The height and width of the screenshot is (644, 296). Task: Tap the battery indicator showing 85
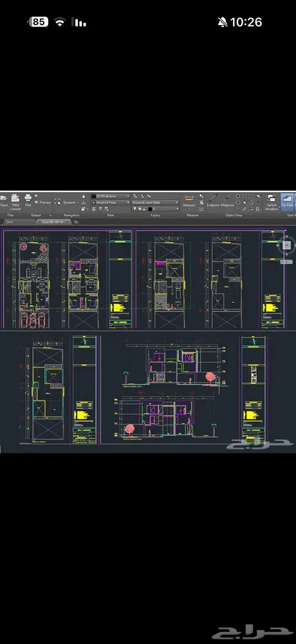pyautogui.click(x=38, y=22)
